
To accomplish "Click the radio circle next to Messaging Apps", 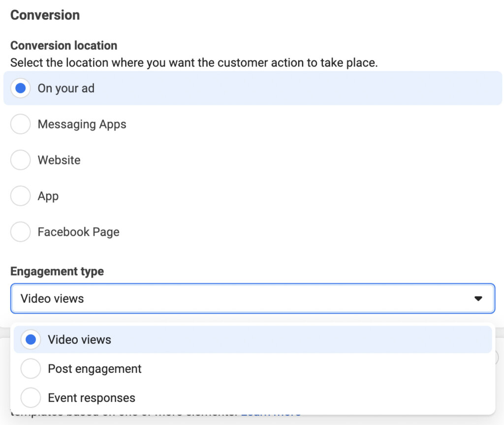I will (x=20, y=124).
